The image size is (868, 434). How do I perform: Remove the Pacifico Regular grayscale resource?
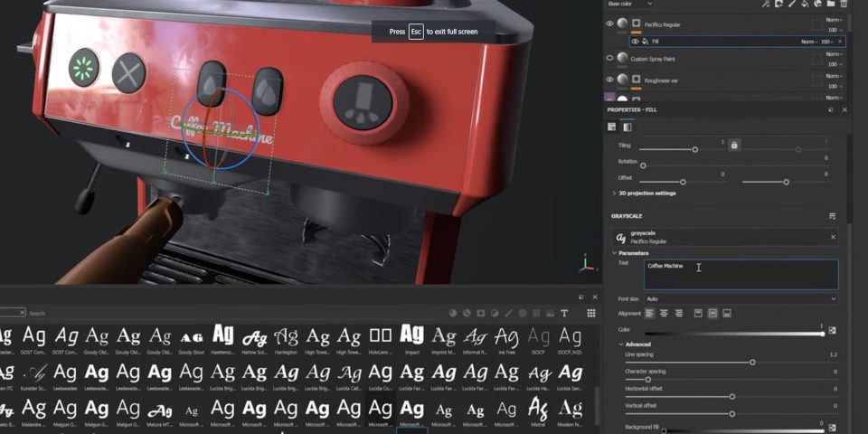tap(833, 237)
